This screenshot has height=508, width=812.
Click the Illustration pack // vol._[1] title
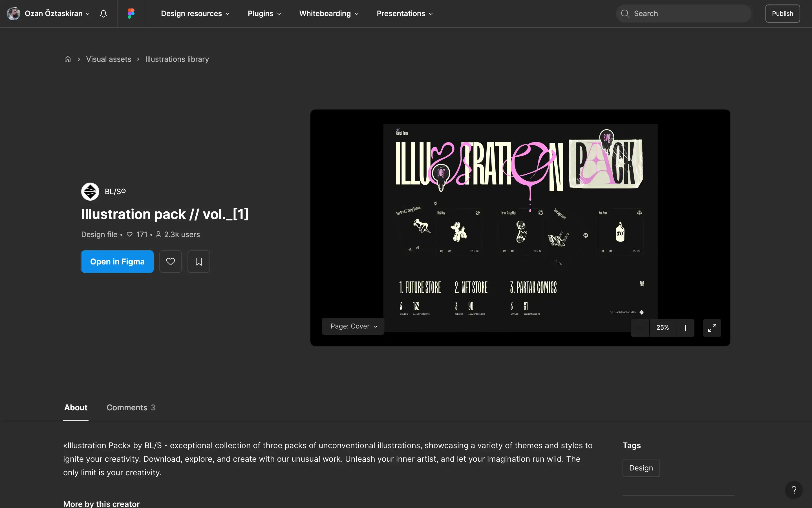click(165, 214)
